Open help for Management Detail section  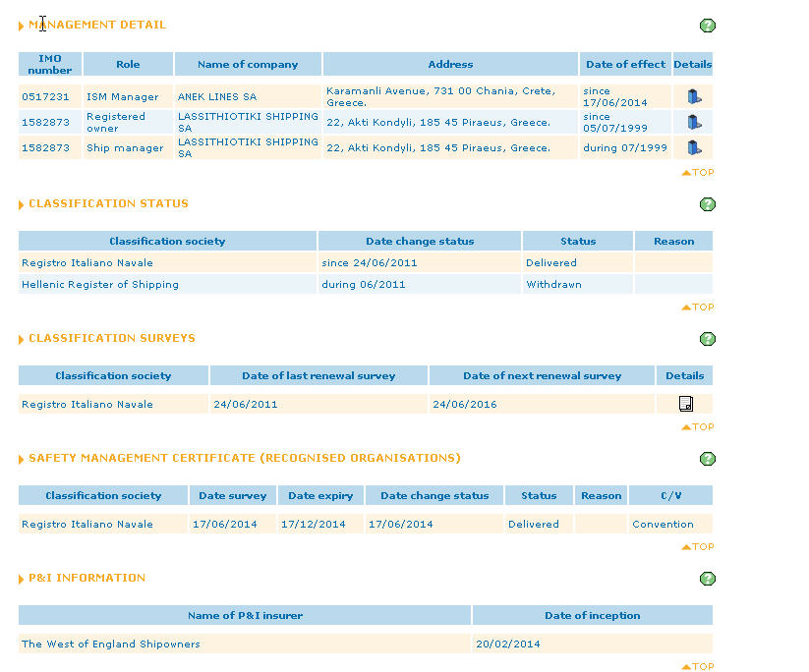[x=708, y=26]
